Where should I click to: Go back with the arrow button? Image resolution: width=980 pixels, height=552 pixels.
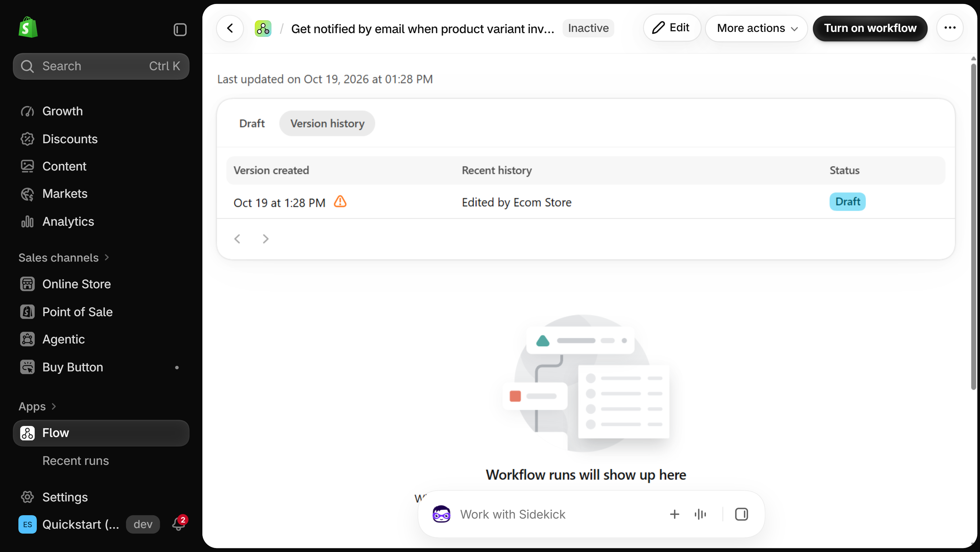(230, 28)
